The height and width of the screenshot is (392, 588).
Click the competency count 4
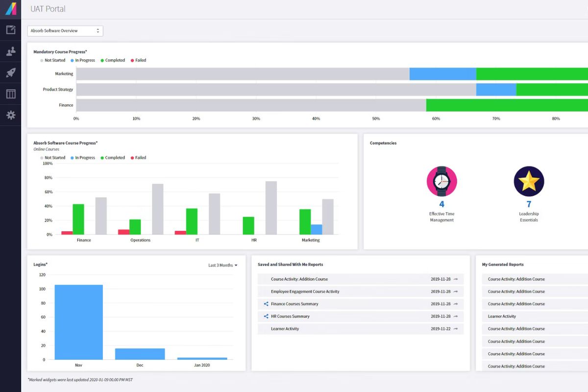(x=441, y=204)
